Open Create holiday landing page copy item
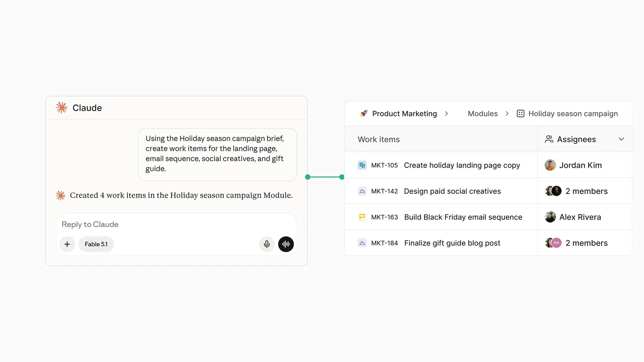Viewport: 644px width, 362px height. pyautogui.click(x=462, y=165)
